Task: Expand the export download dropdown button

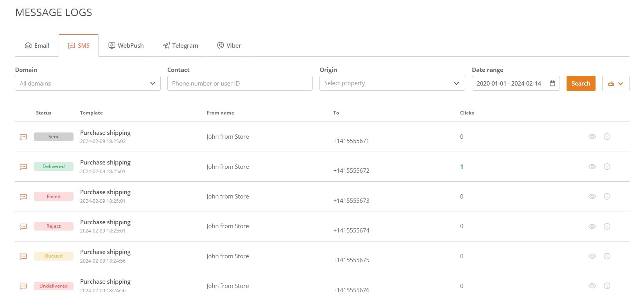Action: [615, 84]
